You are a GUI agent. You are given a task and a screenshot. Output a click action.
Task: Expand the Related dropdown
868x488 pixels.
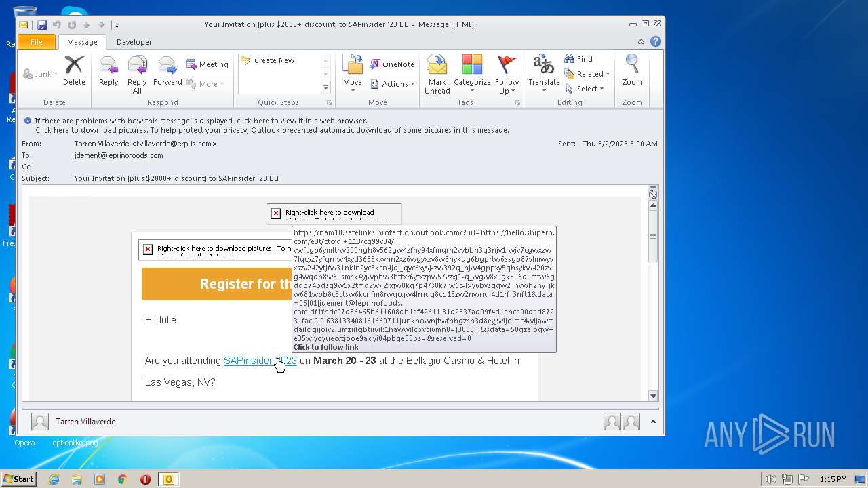[x=587, y=74]
